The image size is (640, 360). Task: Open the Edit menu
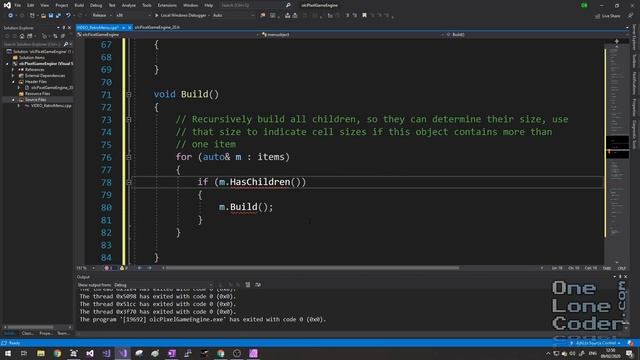pyautogui.click(x=31, y=5)
